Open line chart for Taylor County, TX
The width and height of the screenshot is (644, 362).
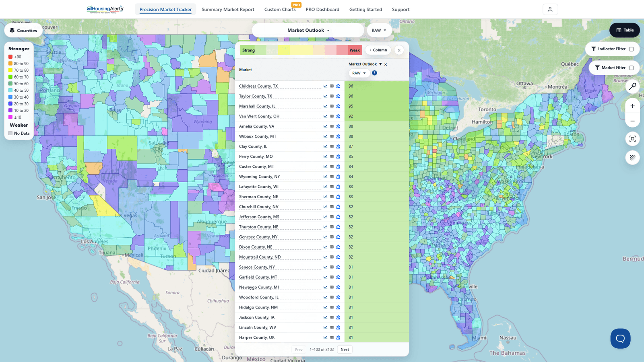[325, 96]
